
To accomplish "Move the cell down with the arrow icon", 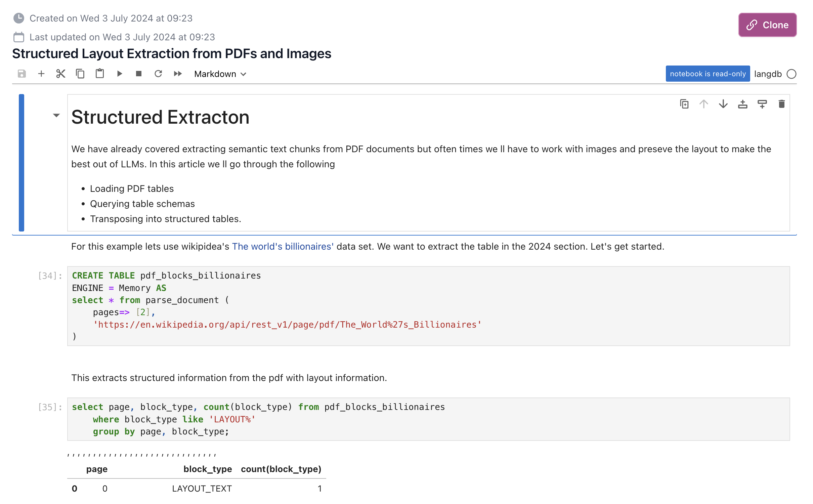I will tap(723, 104).
